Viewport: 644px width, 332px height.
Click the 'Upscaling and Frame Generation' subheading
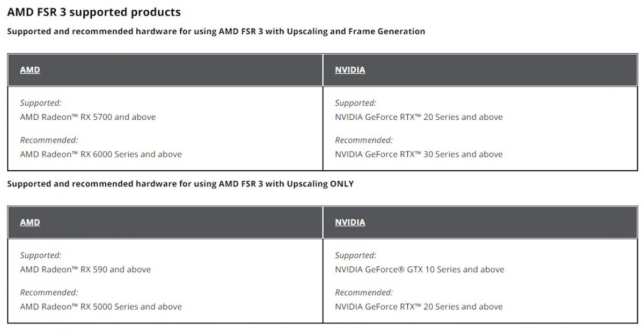click(x=216, y=31)
